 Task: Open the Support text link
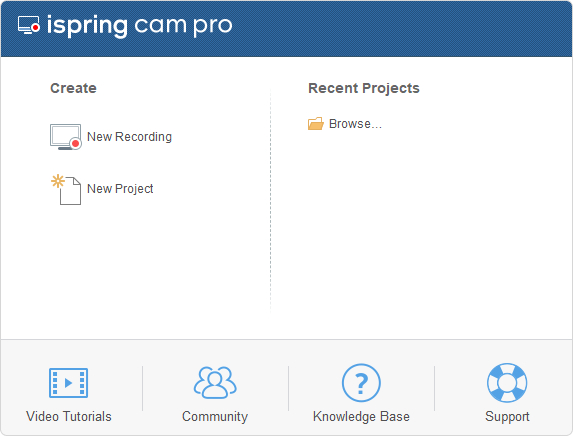[x=507, y=416]
